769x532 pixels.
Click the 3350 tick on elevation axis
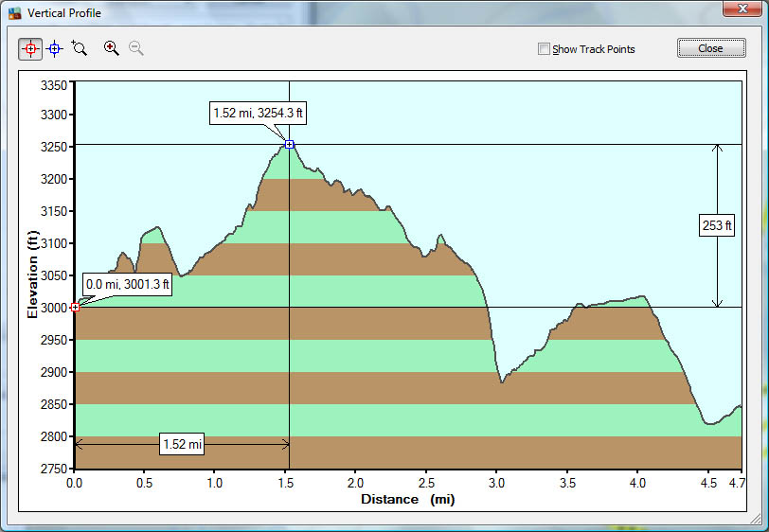pyautogui.click(x=53, y=85)
